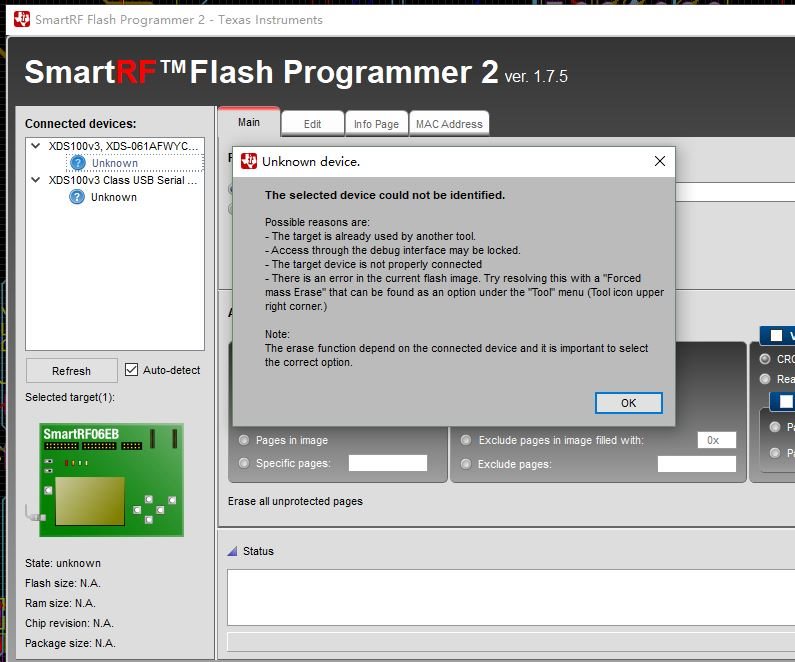Click the Texas Instruments icon in title bar
The image size is (795, 662).
pos(22,19)
